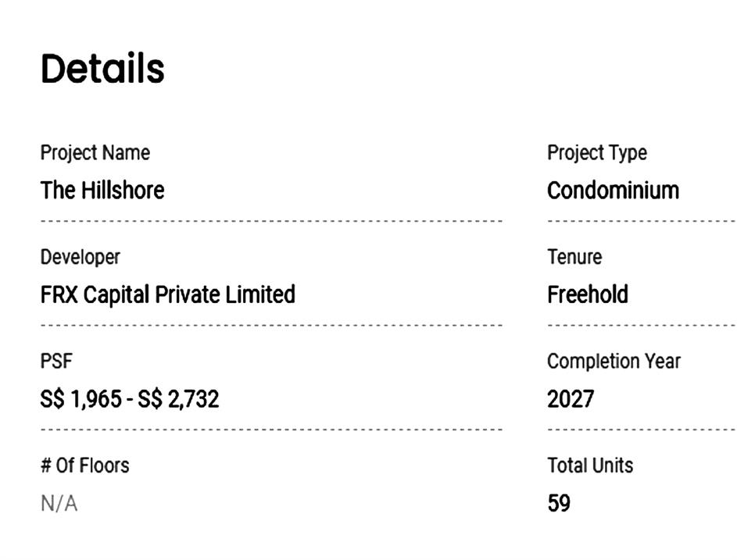Select the 59 total units value
Screen dimensions: 737x560
(x=559, y=504)
